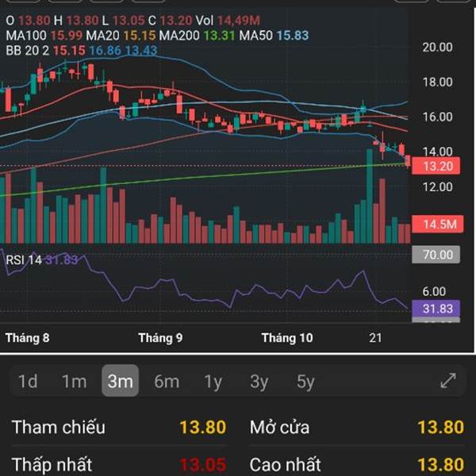The width and height of the screenshot is (476, 476).
Task: Select the 1d timeframe tab
Action: click(28, 382)
